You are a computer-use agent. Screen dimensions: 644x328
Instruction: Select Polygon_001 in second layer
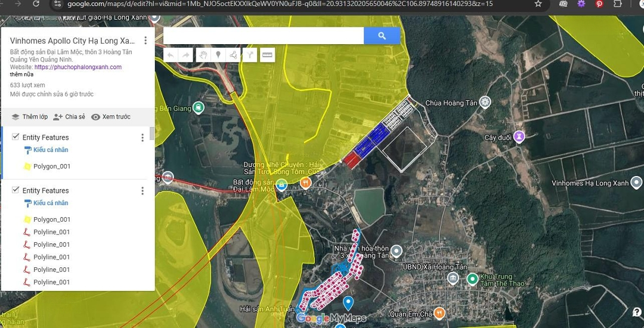click(x=52, y=219)
